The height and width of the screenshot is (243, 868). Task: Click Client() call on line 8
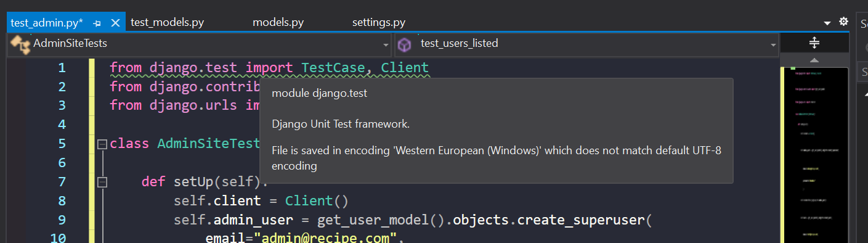point(317,201)
